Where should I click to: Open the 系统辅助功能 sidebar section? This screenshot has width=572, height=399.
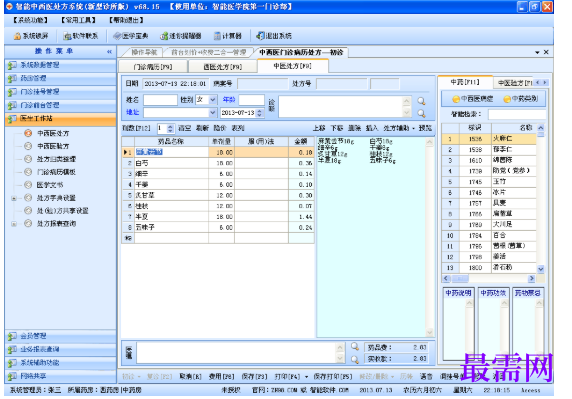(61, 363)
